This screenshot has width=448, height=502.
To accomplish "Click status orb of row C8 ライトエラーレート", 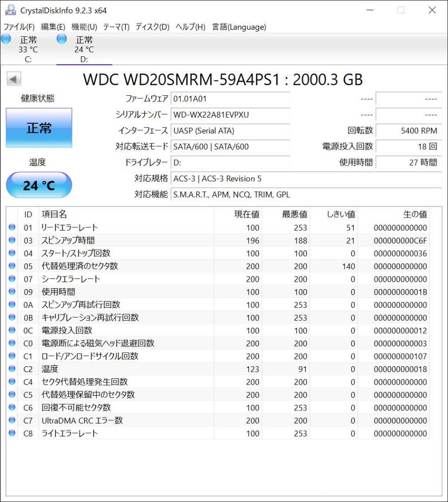I will (12, 433).
